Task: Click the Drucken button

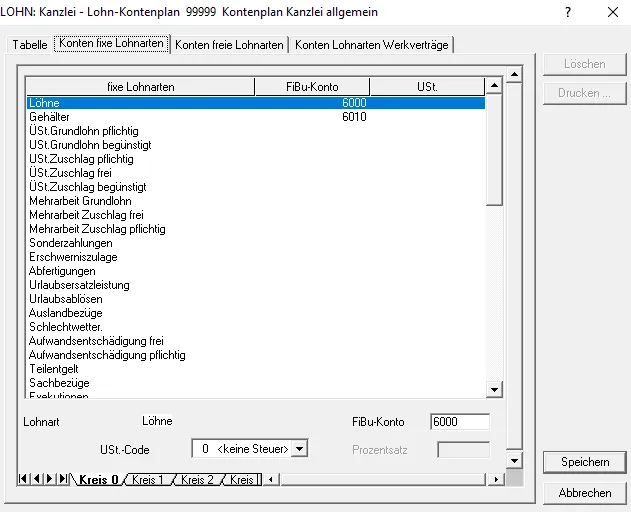Action: pyautogui.click(x=585, y=93)
